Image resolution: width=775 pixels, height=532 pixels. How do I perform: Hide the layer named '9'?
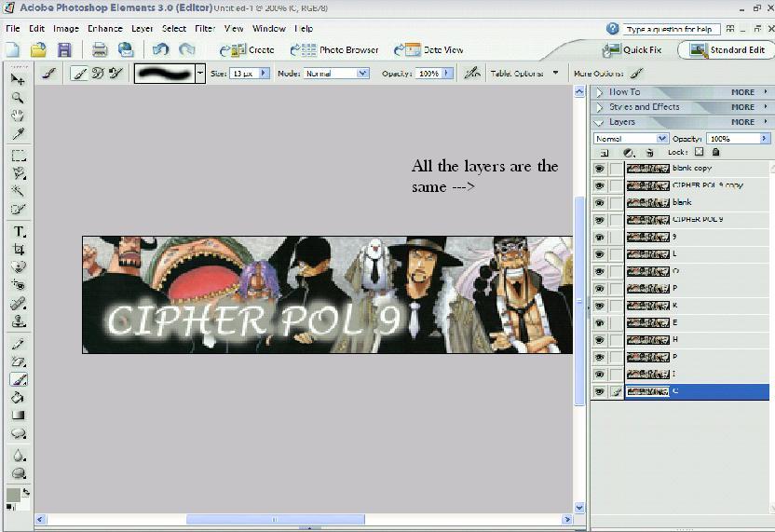click(x=599, y=238)
